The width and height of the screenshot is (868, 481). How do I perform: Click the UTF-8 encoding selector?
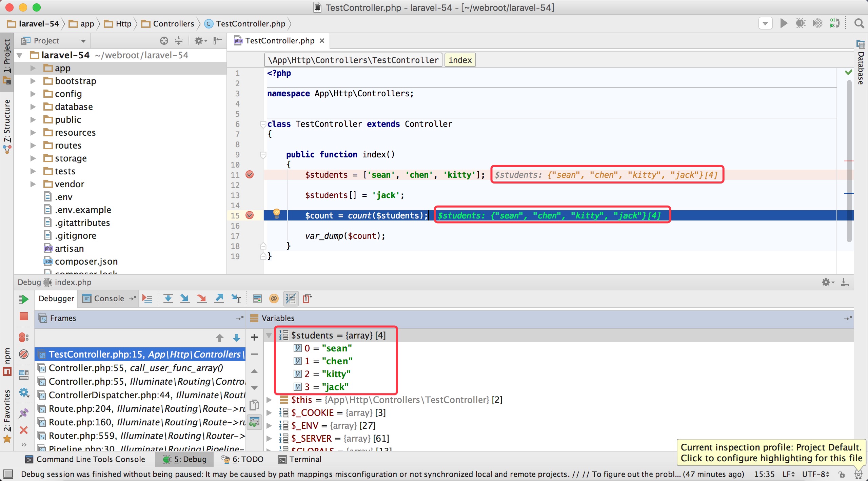point(815,474)
